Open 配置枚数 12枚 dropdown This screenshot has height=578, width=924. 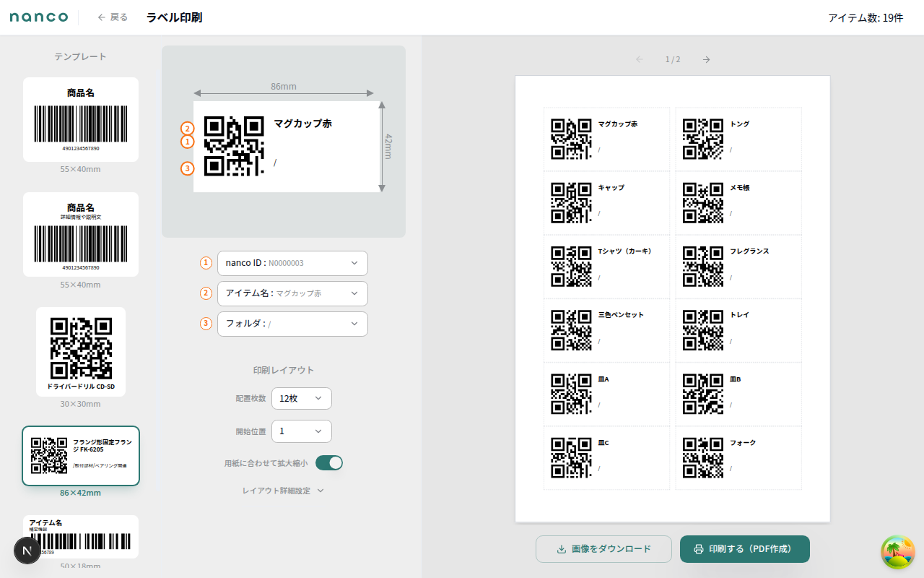(301, 398)
